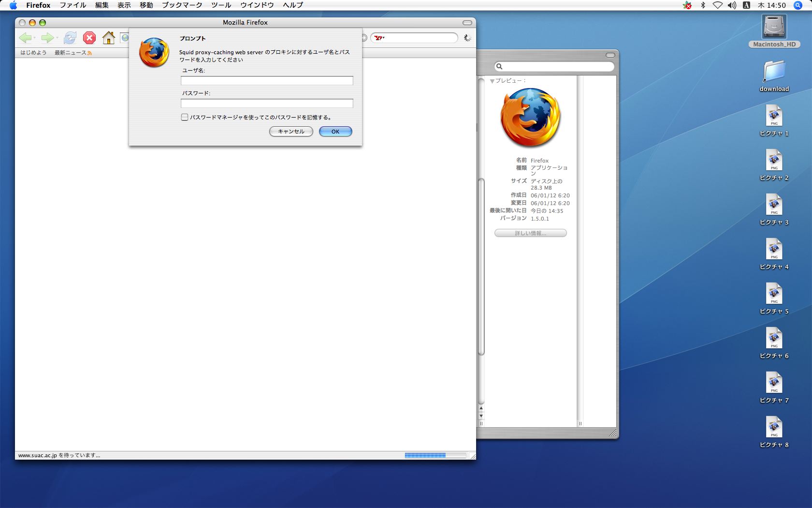
Task: Open the はじめよう bookmark
Action: (x=33, y=53)
